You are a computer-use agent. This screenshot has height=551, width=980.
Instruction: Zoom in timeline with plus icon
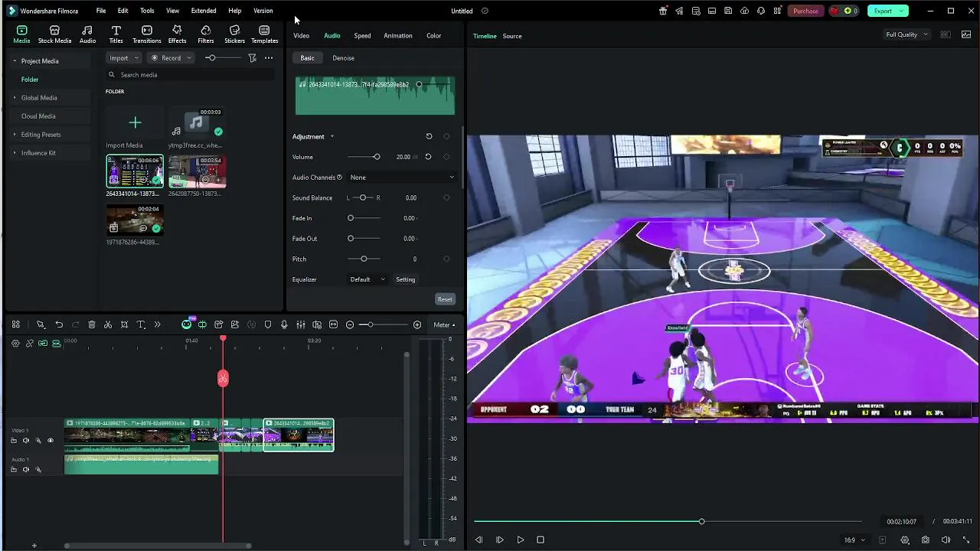417,325
